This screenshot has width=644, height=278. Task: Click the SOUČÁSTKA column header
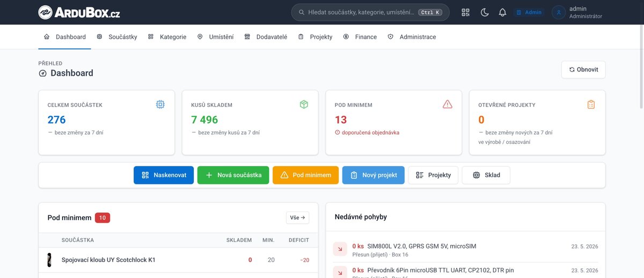point(78,240)
